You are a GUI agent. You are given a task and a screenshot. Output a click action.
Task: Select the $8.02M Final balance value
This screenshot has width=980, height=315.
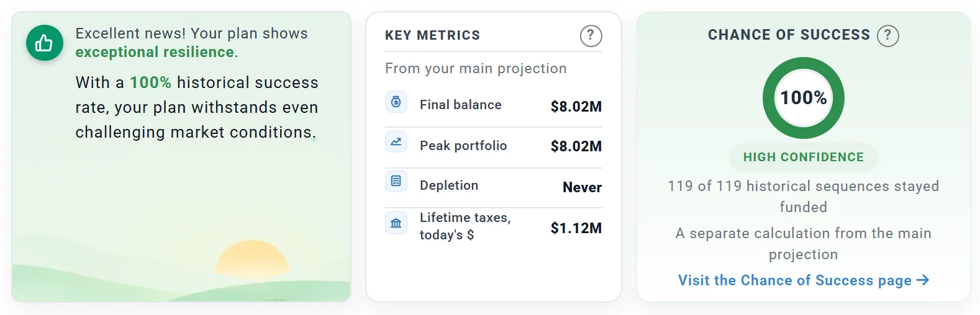pyautogui.click(x=576, y=107)
